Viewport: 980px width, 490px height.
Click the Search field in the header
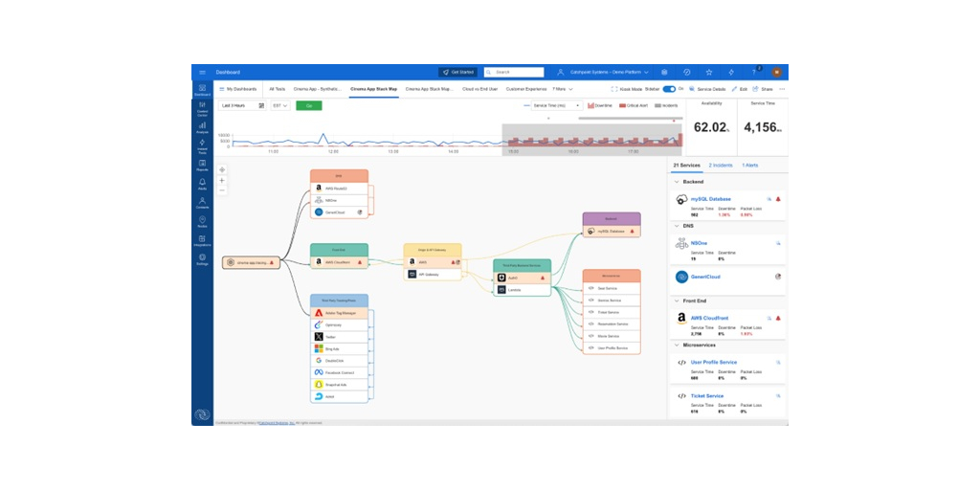tap(514, 72)
